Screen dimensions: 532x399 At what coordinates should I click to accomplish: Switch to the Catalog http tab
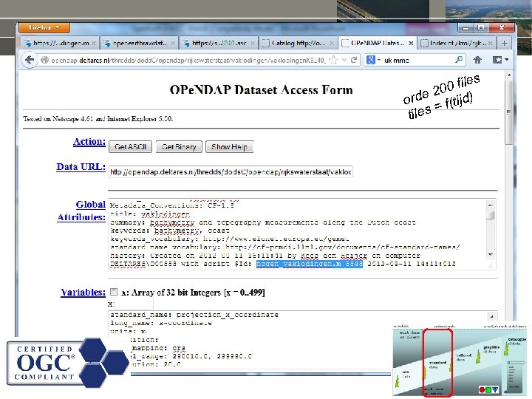298,43
